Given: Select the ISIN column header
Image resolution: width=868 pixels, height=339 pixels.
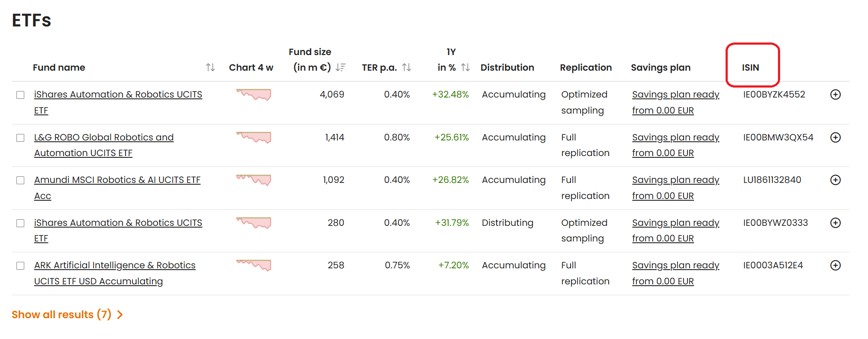Looking at the screenshot, I should pyautogui.click(x=750, y=68).
